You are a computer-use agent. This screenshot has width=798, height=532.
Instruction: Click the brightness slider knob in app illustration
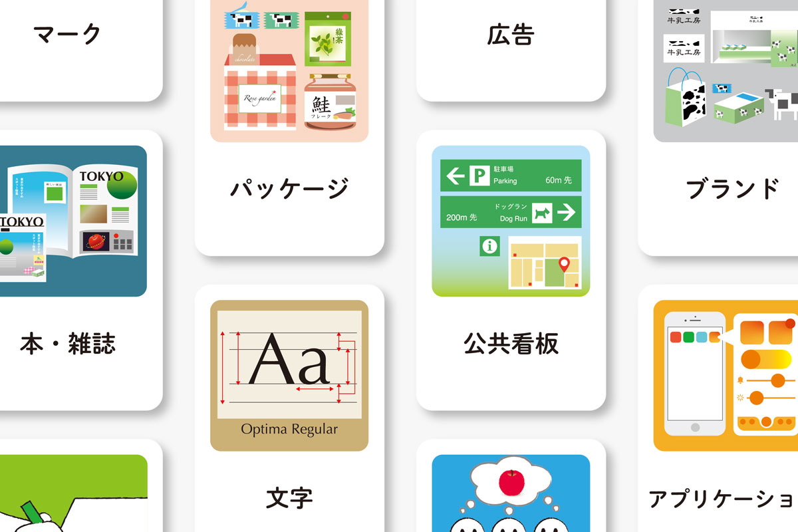755,398
